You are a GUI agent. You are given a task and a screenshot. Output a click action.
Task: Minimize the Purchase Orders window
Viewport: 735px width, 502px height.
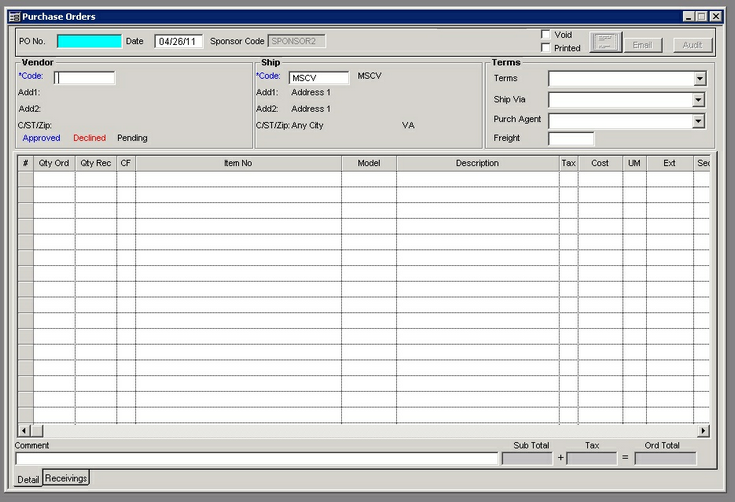[689, 17]
